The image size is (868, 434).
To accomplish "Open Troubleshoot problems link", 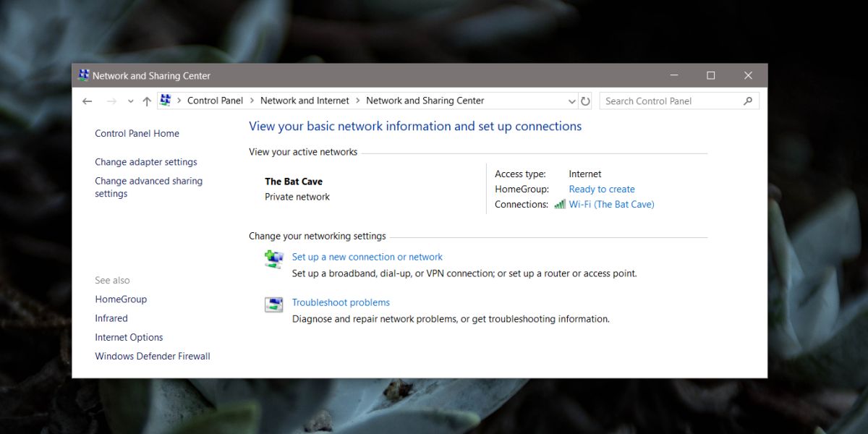I will (341, 302).
